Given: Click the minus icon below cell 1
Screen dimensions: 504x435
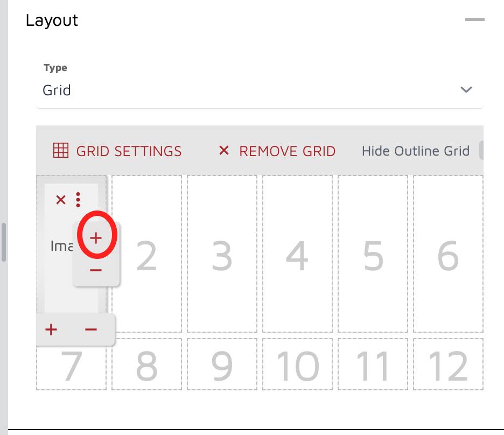Looking at the screenshot, I should [91, 329].
